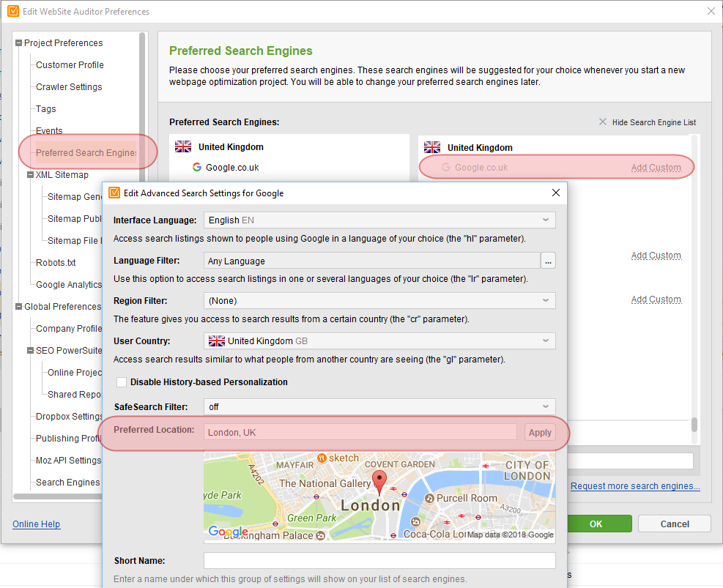
Task: Open the Language Filter ellipsis button
Action: pos(548,261)
